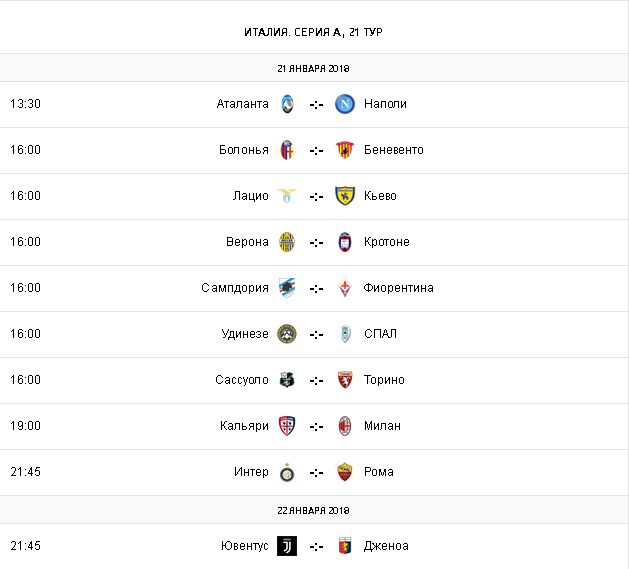629x569 pixels.
Task: Click the 22 января 2018 date header
Action: tap(314, 510)
